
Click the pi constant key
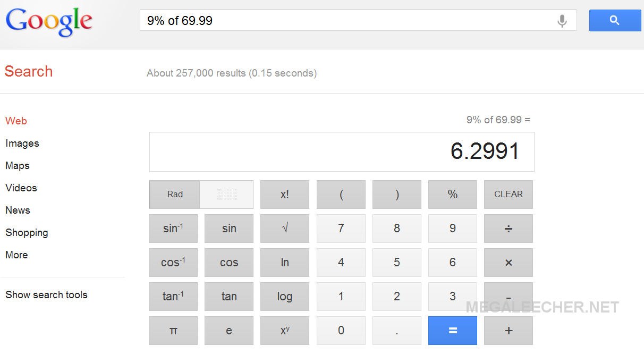(173, 330)
